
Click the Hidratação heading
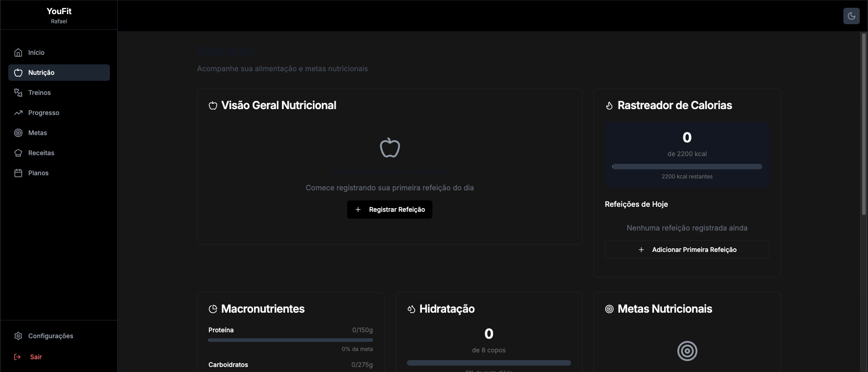(447, 309)
